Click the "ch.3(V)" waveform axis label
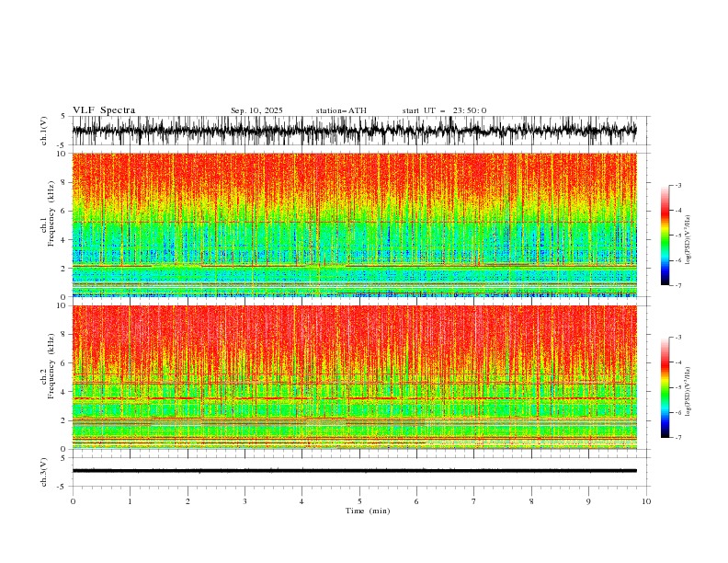Screen dimensions: 728x563 [x=44, y=472]
